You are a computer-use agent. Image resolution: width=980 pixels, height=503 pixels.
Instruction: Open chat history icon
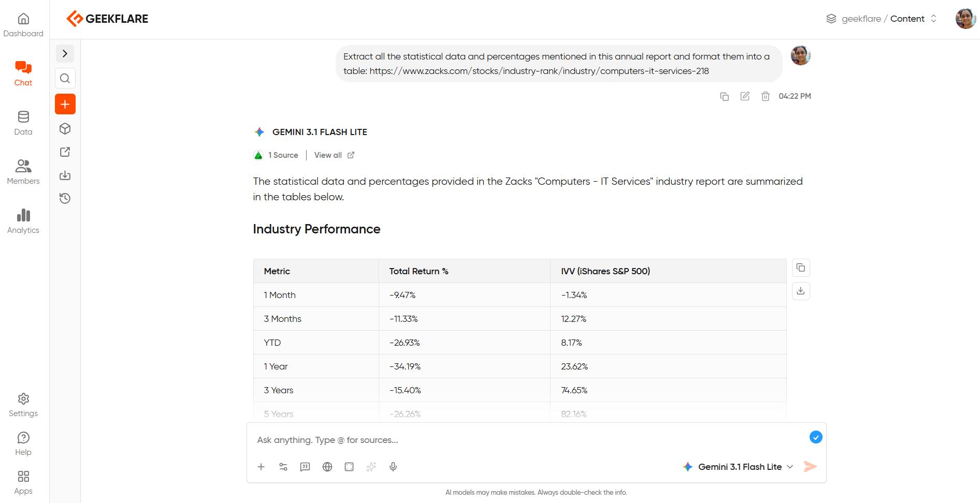65,198
